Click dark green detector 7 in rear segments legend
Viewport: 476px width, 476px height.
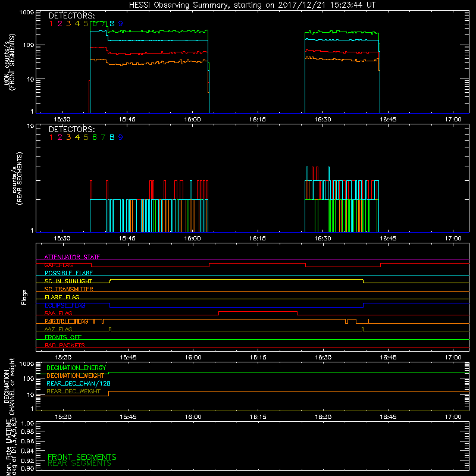[103, 137]
